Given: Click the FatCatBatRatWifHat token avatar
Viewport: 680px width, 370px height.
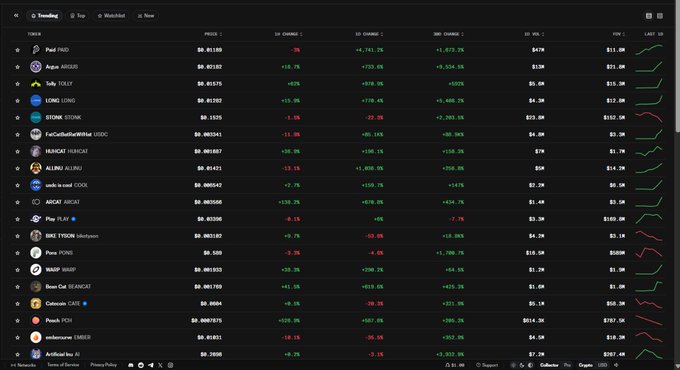Looking at the screenshot, I should [36, 134].
